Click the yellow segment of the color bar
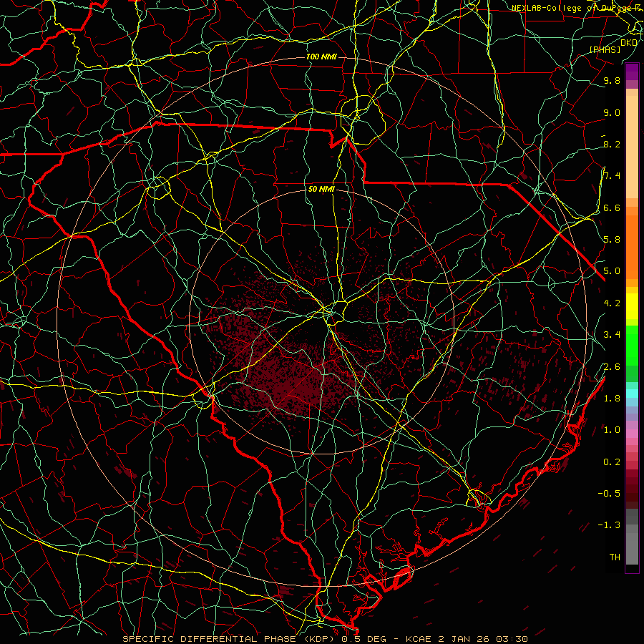The height and width of the screenshot is (644, 644). [x=632, y=306]
